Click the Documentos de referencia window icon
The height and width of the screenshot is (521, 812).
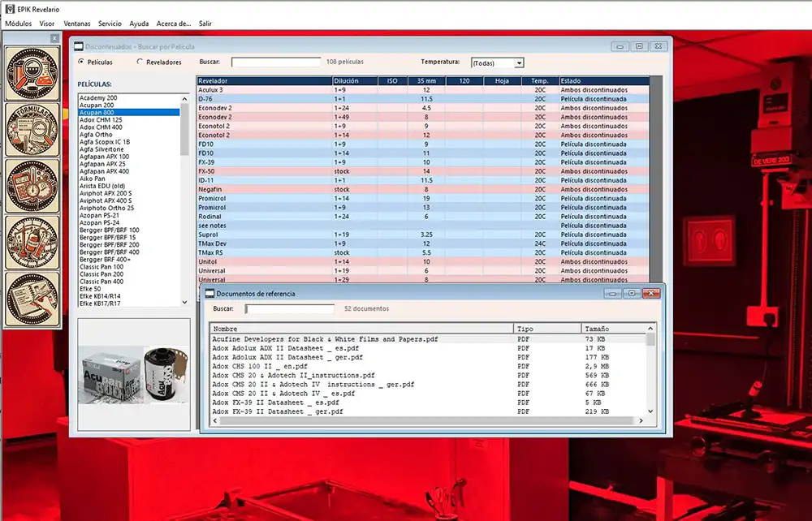pyautogui.click(x=209, y=293)
